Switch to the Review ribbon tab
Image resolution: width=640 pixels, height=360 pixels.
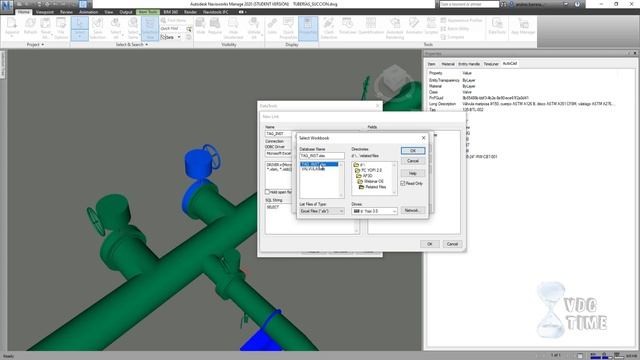66,12
